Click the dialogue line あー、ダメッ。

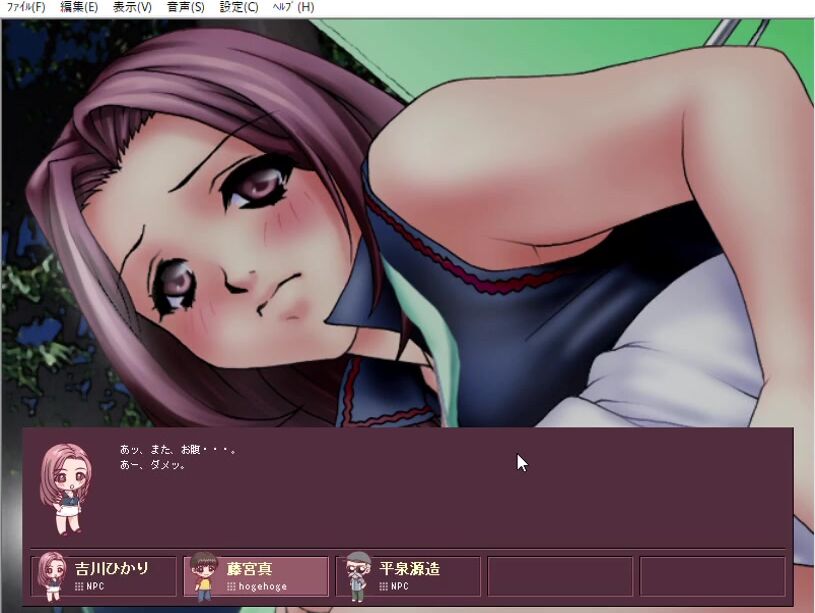tap(152, 465)
